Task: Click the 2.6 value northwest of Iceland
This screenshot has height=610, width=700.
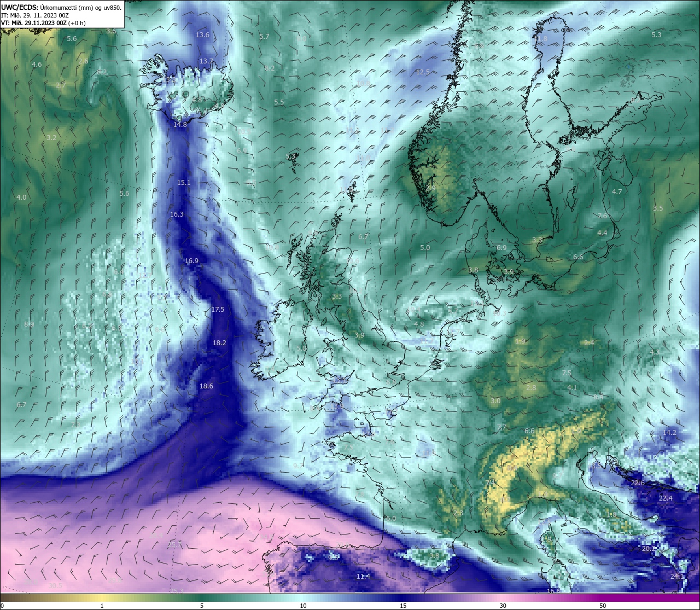Action: coord(83,61)
